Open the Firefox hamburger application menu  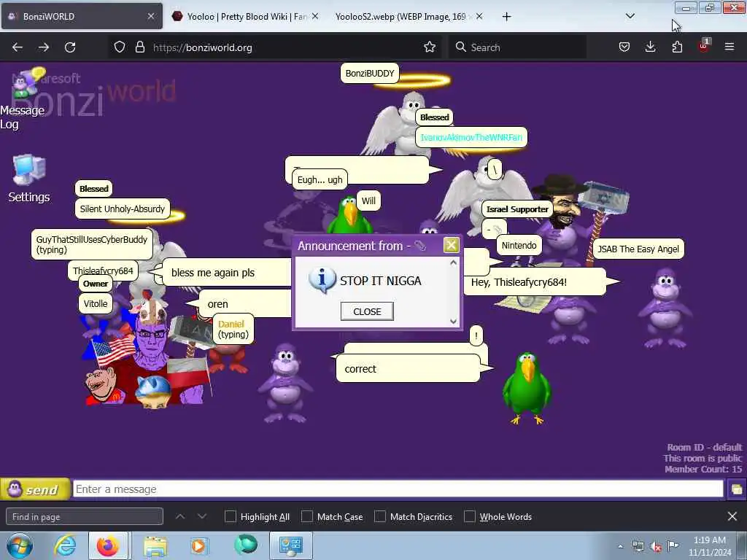click(x=729, y=47)
